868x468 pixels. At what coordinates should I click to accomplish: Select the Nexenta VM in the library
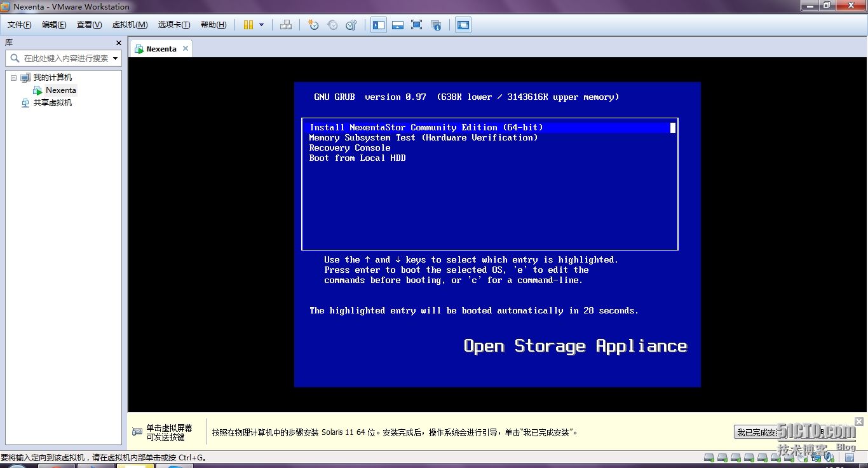[x=61, y=90]
